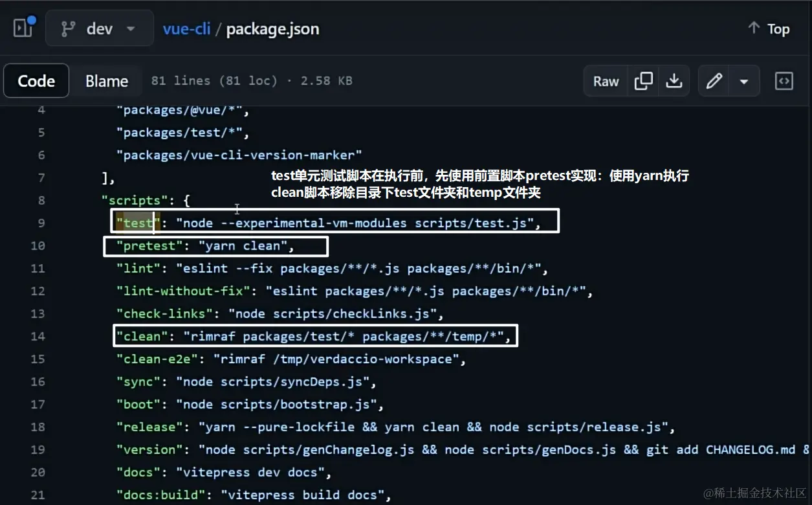Click the "release" script key

[149, 427]
